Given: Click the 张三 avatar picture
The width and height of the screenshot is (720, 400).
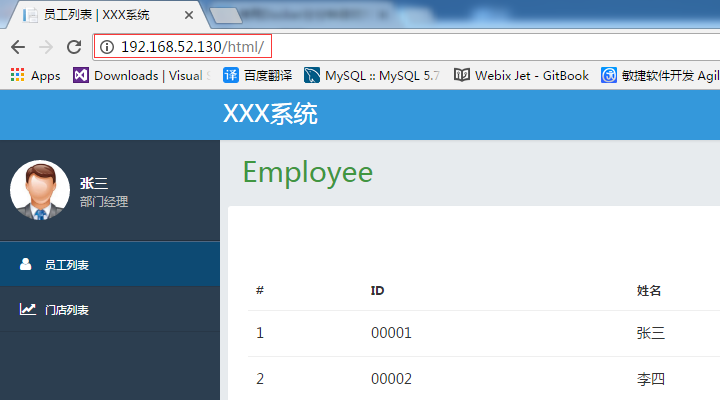Looking at the screenshot, I should coord(40,190).
